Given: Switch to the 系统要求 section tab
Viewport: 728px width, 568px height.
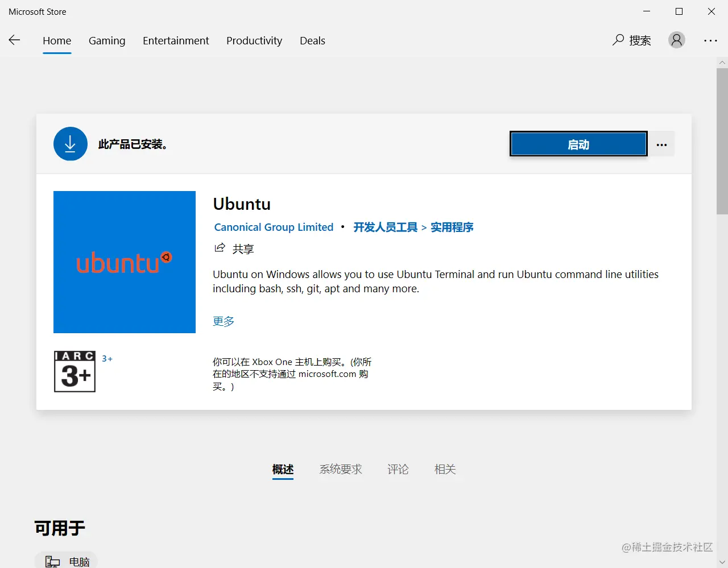Looking at the screenshot, I should [341, 469].
